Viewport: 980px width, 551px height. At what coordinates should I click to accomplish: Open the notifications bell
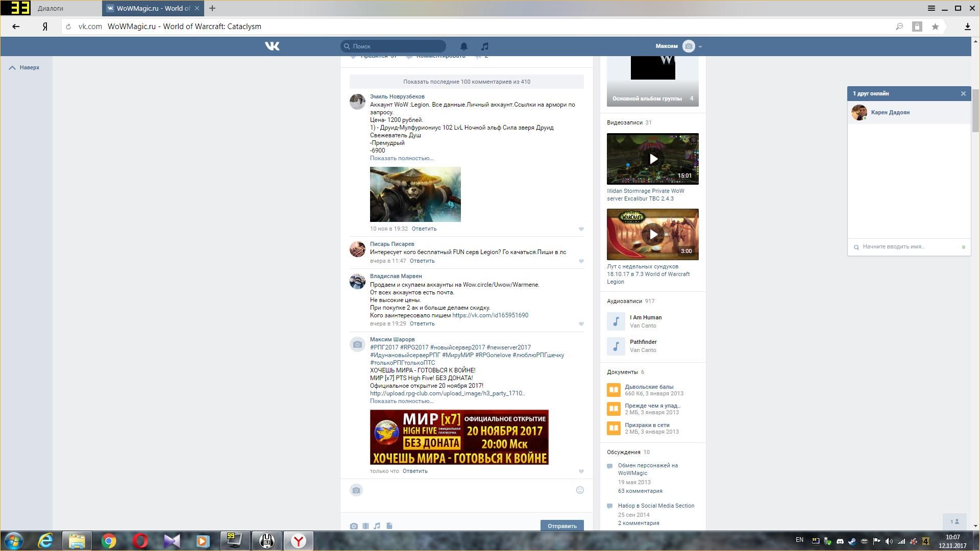tap(463, 46)
